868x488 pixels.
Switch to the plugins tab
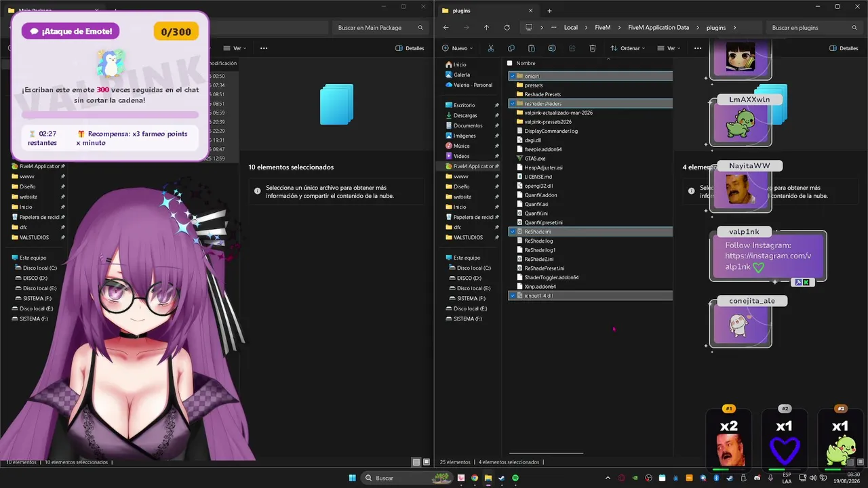point(486,10)
